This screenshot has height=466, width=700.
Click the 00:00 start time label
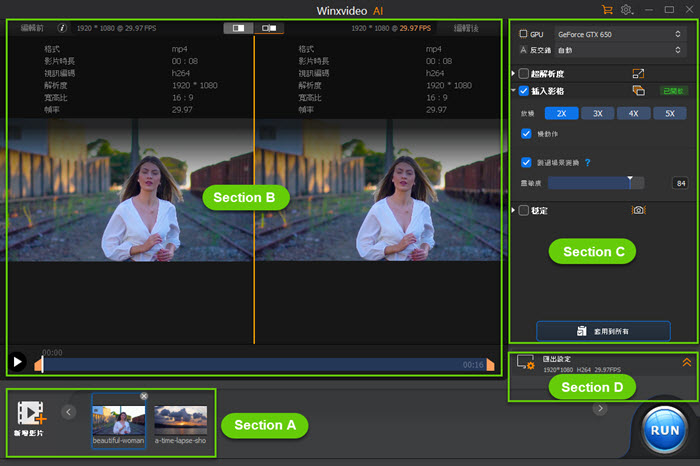click(52, 353)
